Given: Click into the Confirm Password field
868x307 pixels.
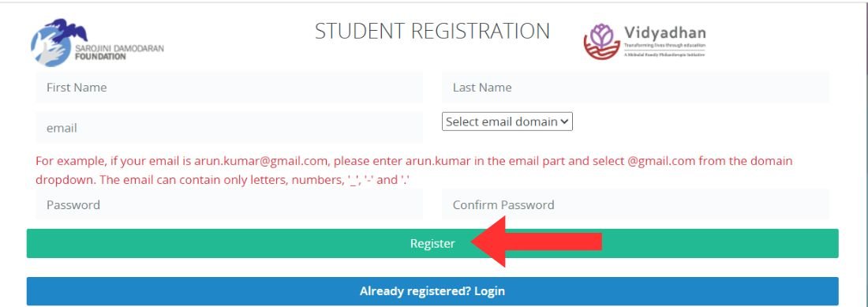Looking at the screenshot, I should [635, 204].
